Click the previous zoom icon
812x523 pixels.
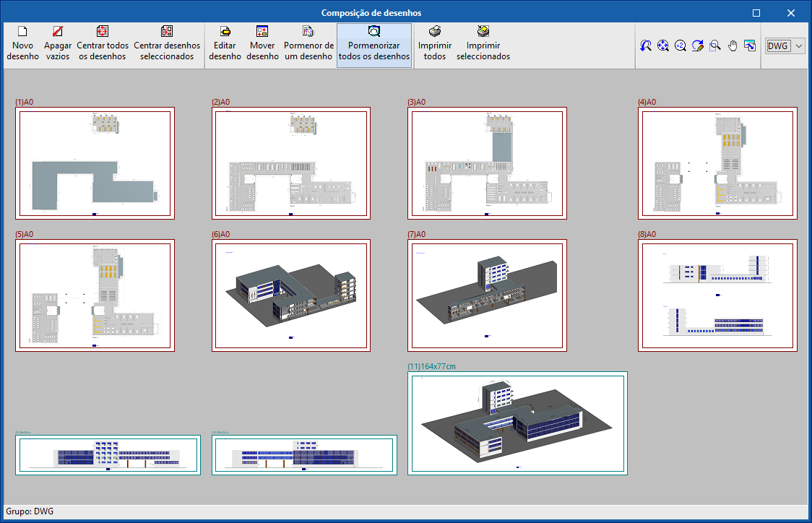tap(646, 46)
